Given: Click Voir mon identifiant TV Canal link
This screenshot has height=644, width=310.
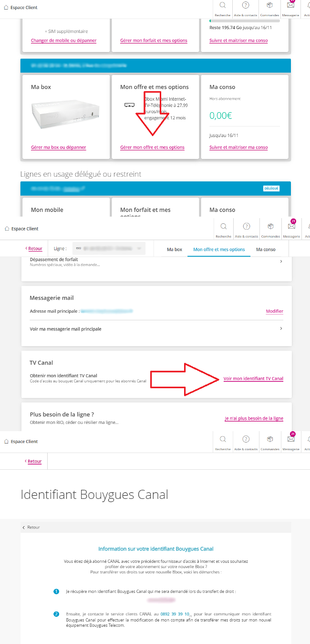Looking at the screenshot, I should pos(253,379).
